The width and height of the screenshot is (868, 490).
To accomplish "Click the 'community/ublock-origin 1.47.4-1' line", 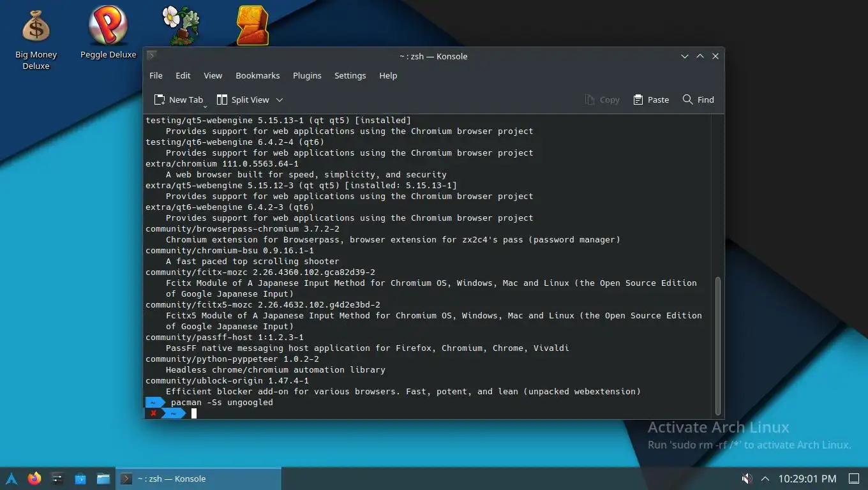I will pos(227,381).
